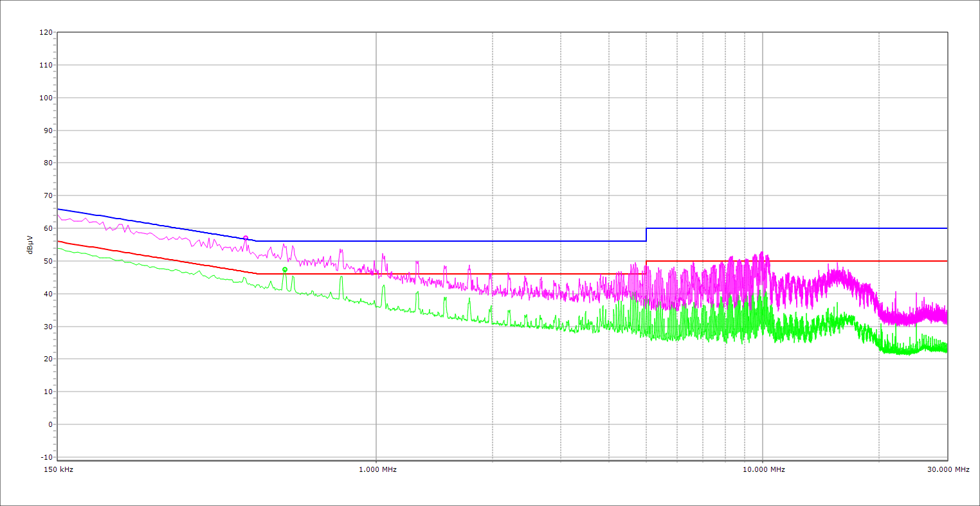Click the 100 y-axis label
Viewport: 980px width, 506px height.
[46, 98]
